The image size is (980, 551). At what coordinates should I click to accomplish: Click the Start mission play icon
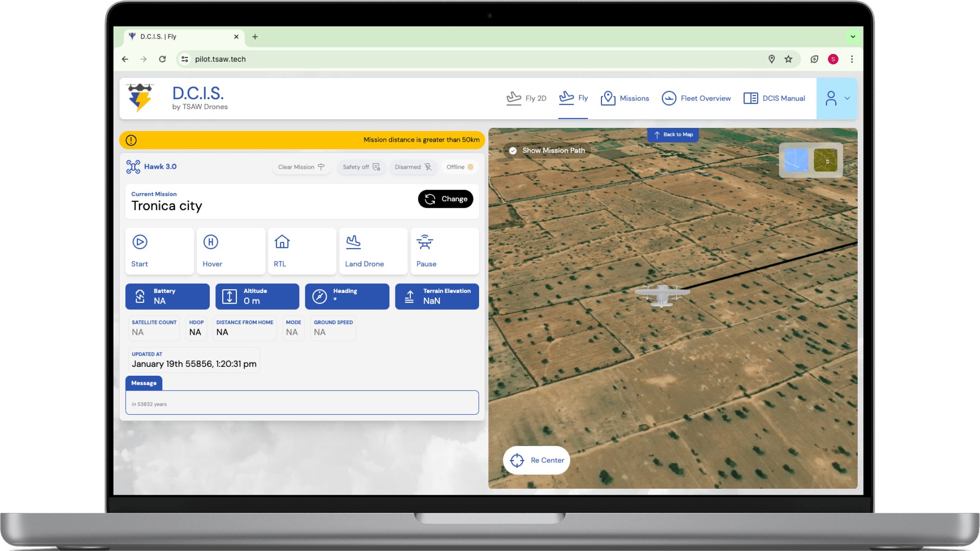[x=140, y=242]
